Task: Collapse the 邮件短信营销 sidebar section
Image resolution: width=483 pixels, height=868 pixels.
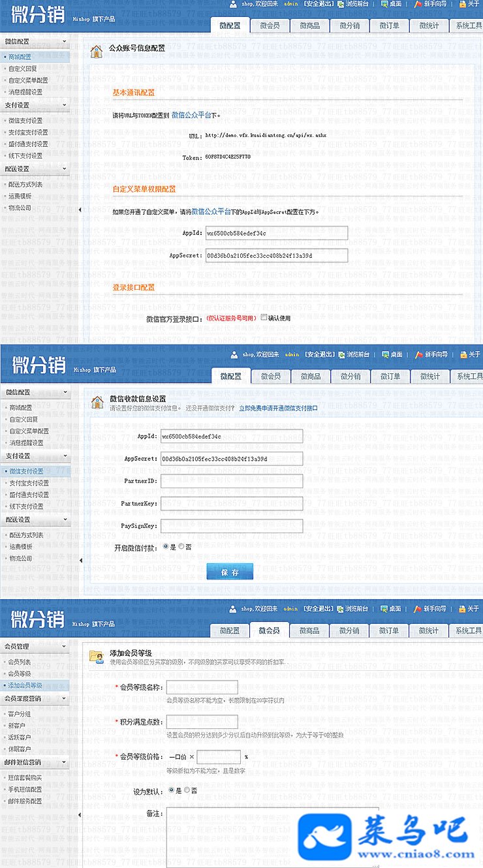Action: pos(64,762)
